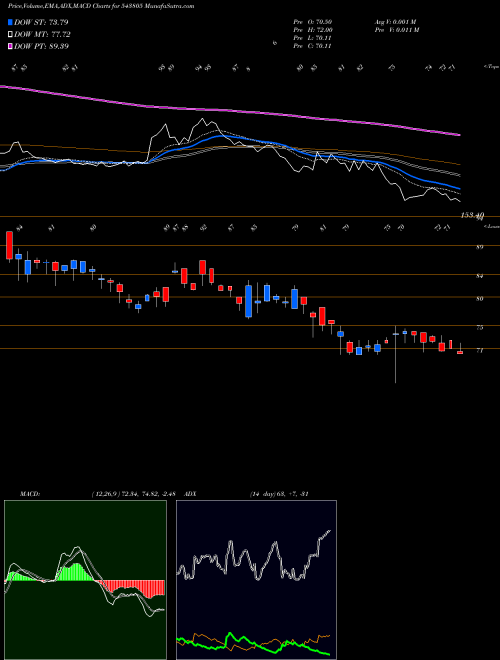500x660 pixels.
Task: Click the 'ADX' panel heading
Action: tap(191, 494)
